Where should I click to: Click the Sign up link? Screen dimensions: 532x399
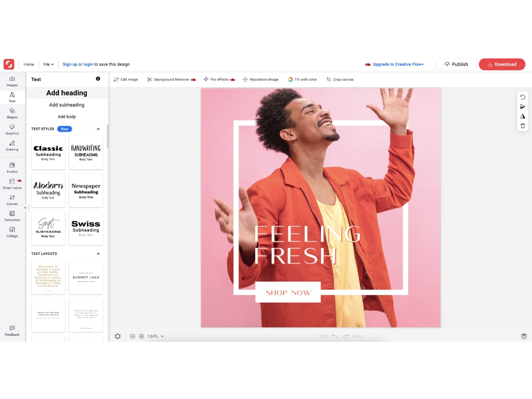point(70,64)
